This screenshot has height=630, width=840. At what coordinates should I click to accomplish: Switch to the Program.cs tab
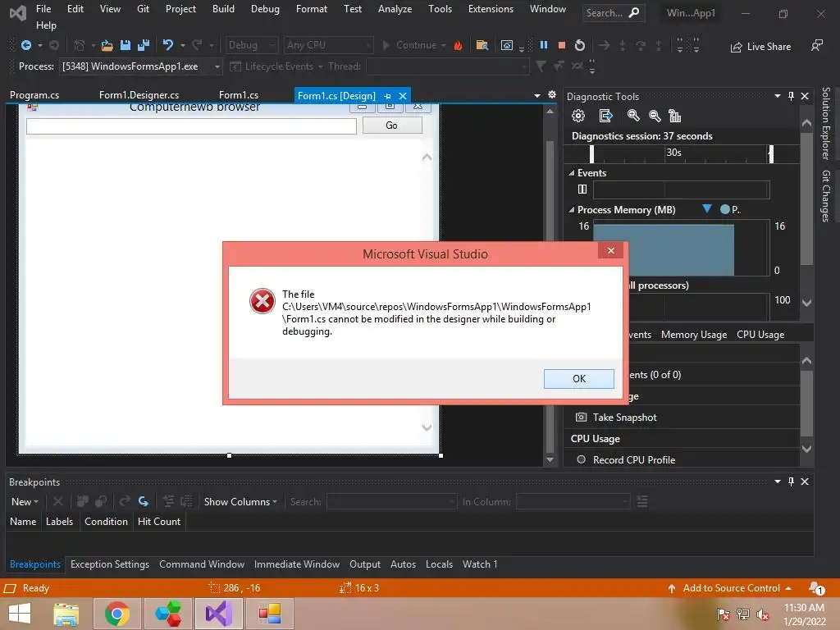coord(34,95)
